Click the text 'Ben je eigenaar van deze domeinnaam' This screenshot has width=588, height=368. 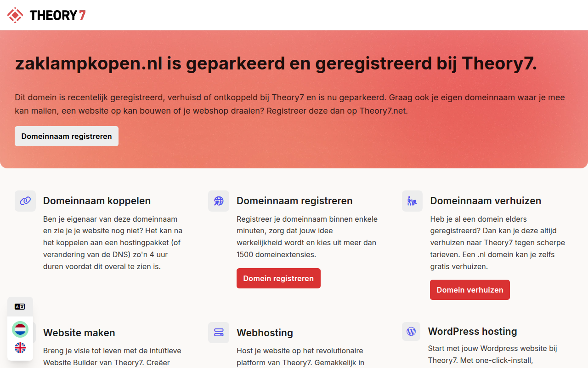110,219
